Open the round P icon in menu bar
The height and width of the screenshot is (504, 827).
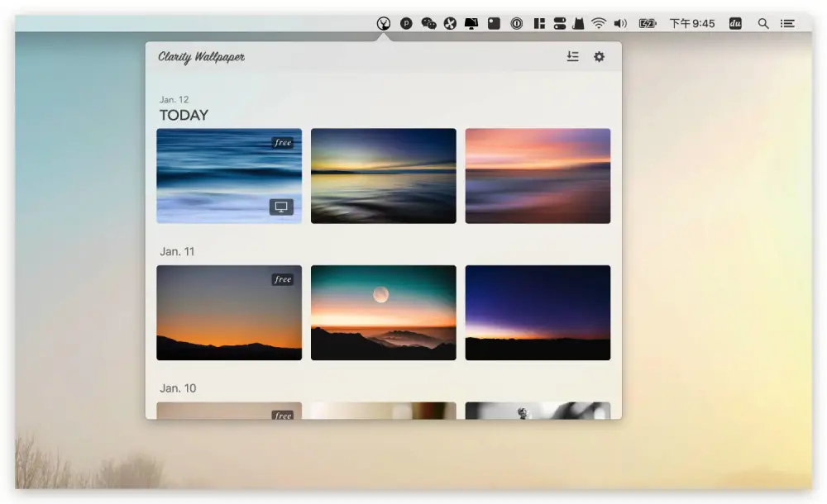coord(406,23)
